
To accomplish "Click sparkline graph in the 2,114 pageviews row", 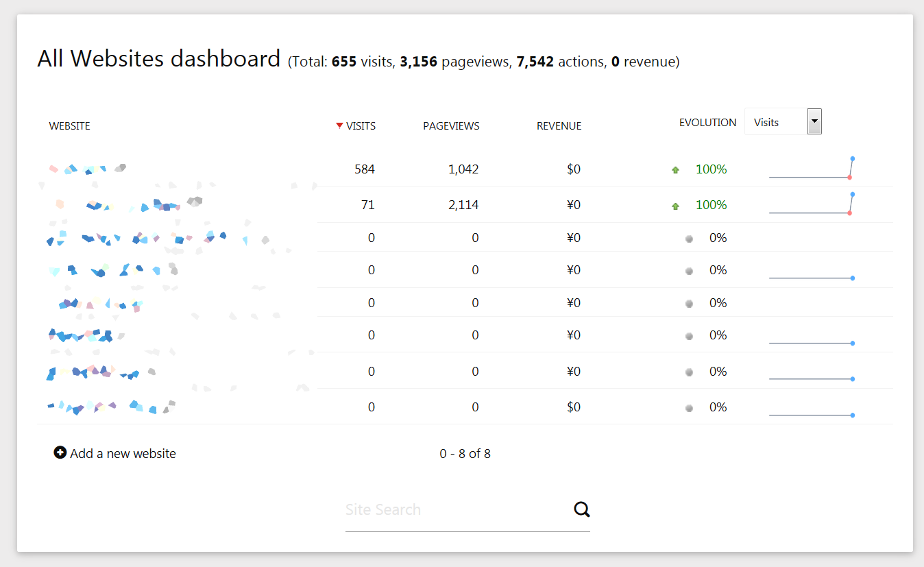I will [x=811, y=205].
